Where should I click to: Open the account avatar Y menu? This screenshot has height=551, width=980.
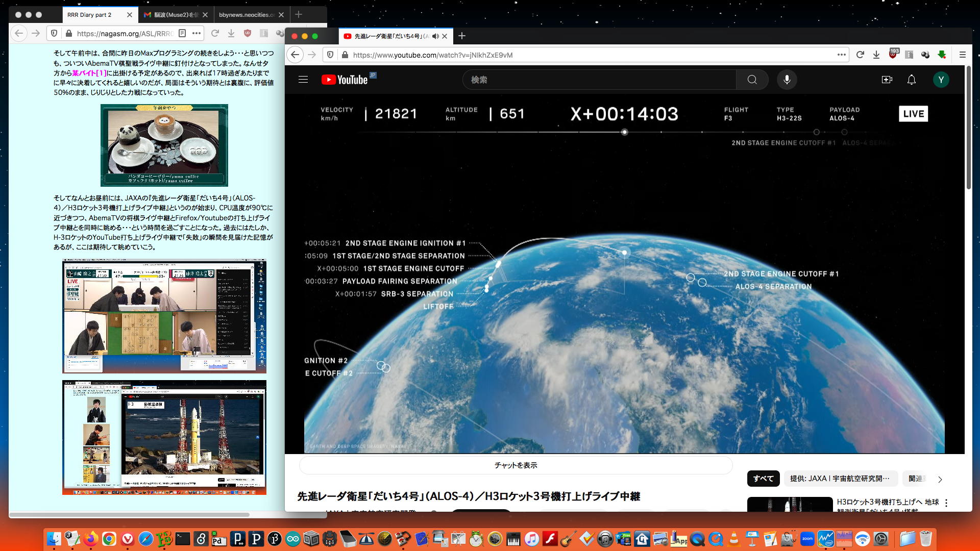click(x=941, y=80)
